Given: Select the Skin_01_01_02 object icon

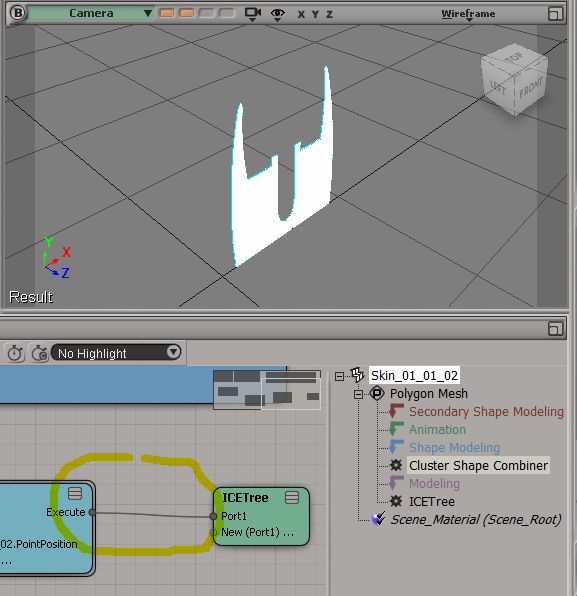Looking at the screenshot, I should point(357,375).
